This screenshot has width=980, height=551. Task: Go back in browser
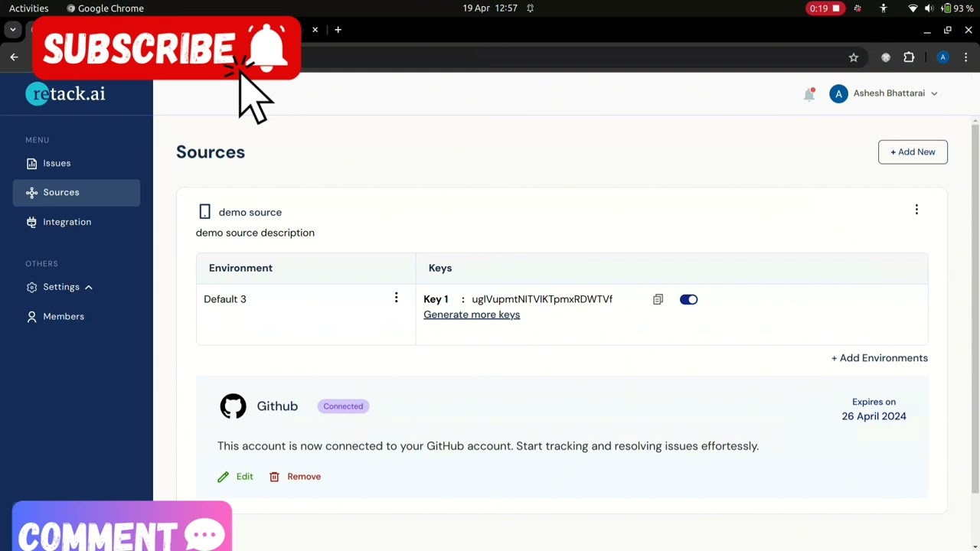click(14, 57)
